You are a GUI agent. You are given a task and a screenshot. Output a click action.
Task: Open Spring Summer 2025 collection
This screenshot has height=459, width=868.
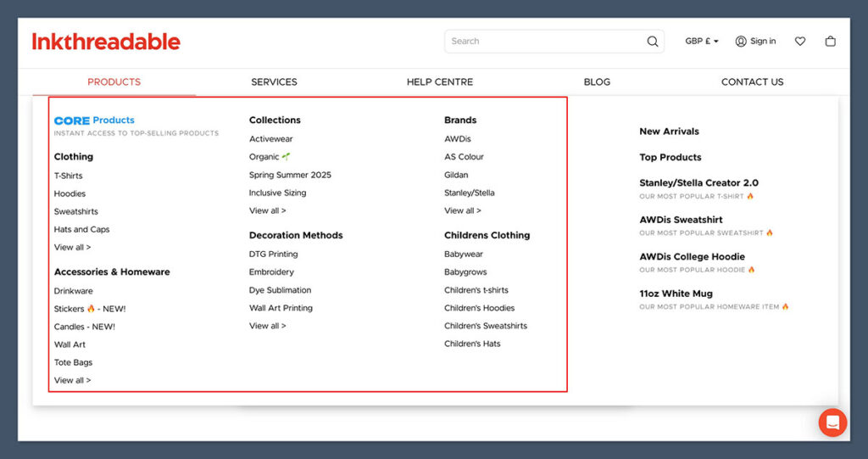[290, 175]
